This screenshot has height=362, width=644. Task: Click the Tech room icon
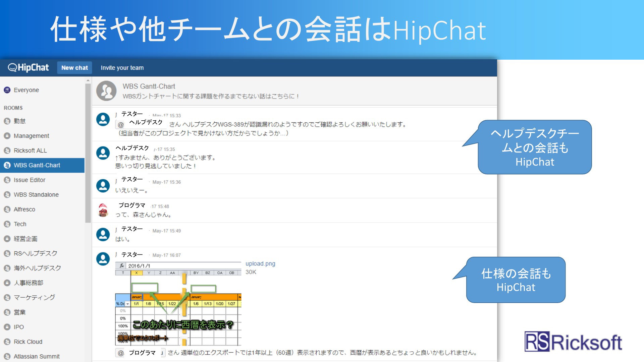tap(7, 224)
